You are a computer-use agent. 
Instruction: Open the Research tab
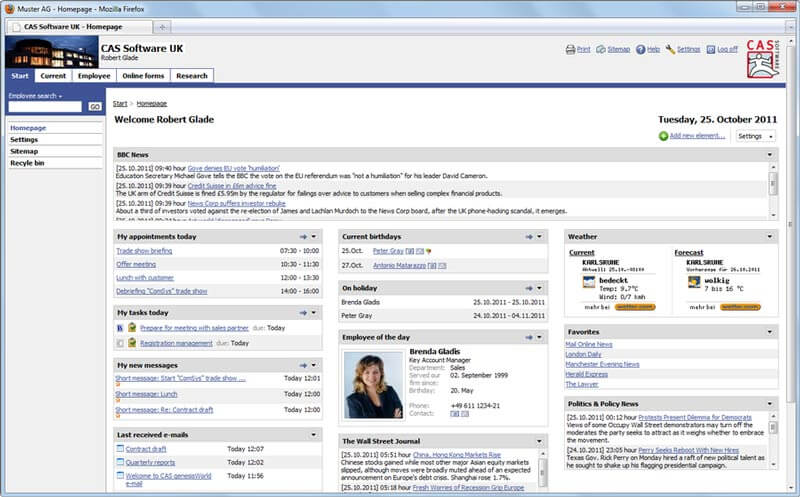(192, 76)
